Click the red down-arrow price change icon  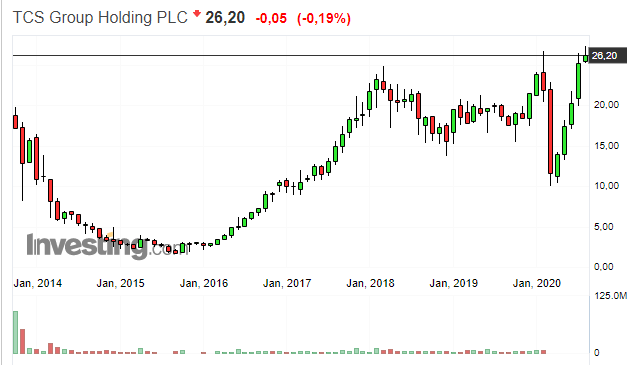pyautogui.click(x=197, y=14)
